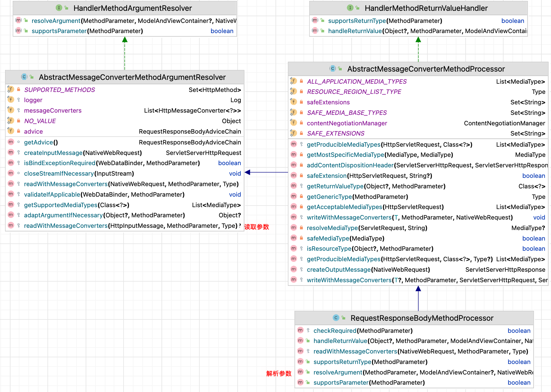
Task: Click the lock icon next to advice field
Action: [x=18, y=131]
